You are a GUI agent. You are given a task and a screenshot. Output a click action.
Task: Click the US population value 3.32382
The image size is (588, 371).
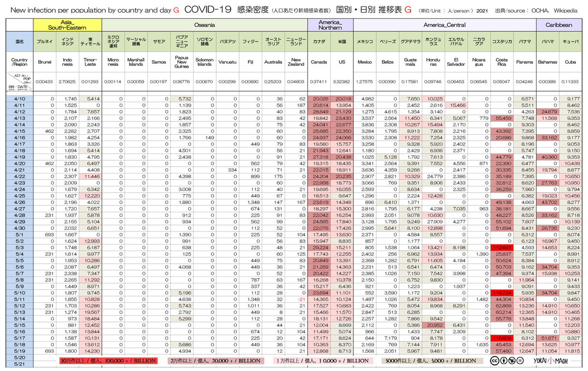pos(342,81)
